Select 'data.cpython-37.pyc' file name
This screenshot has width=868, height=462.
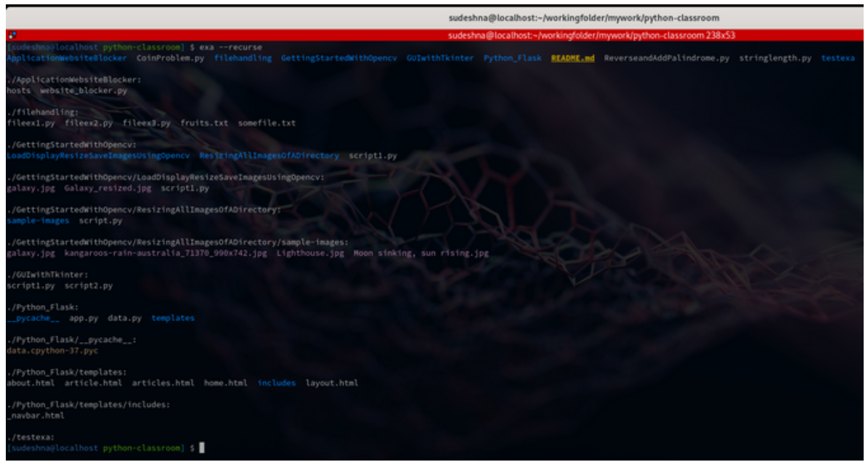[52, 352]
